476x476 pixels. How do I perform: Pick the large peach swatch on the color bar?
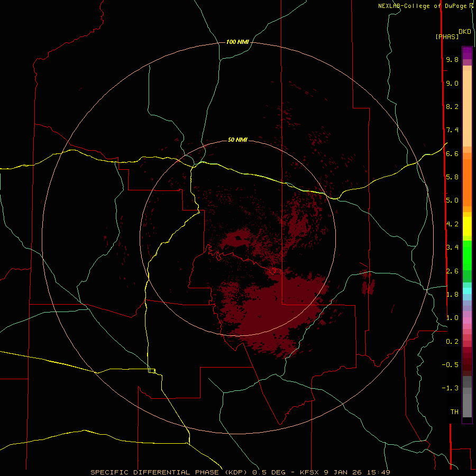[467, 108]
